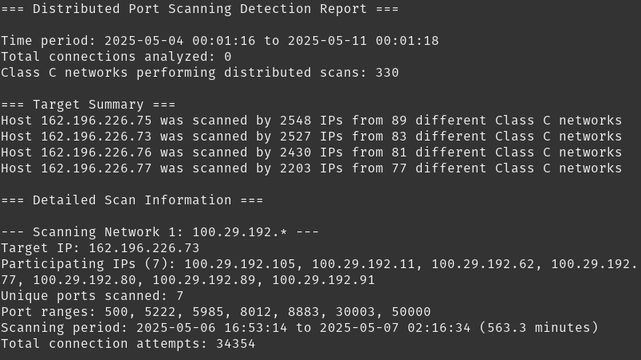Click host IP 162.196.226.76 in summary
Image resolution: width=641 pixels, height=360 pixels.
[x=96, y=152]
